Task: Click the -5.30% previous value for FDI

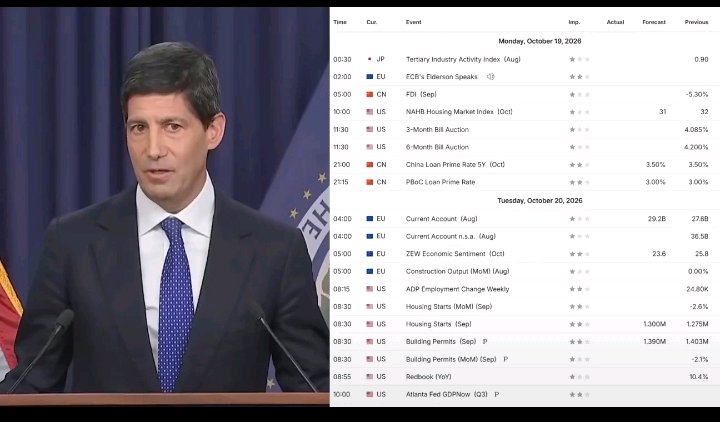Action: pyautogui.click(x=697, y=94)
